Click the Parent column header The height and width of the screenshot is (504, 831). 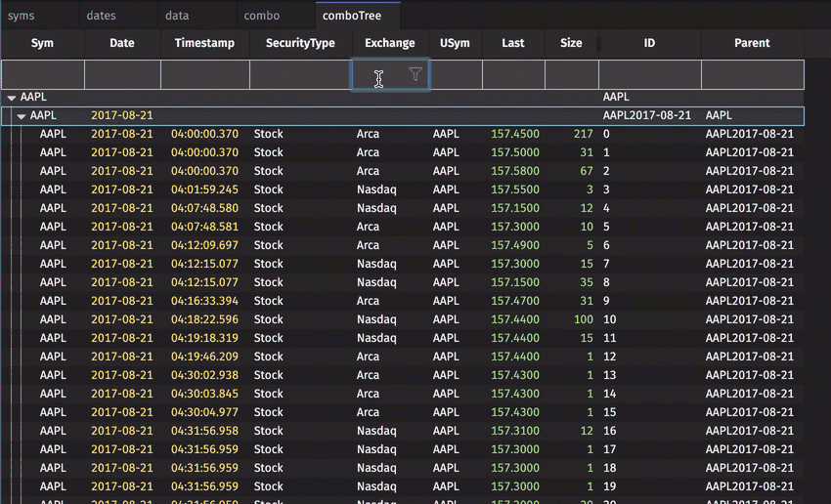pyautogui.click(x=752, y=43)
